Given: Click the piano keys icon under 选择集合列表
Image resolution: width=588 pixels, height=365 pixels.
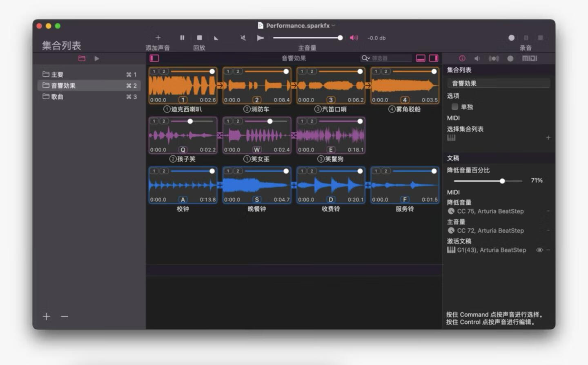Looking at the screenshot, I should 451,138.
